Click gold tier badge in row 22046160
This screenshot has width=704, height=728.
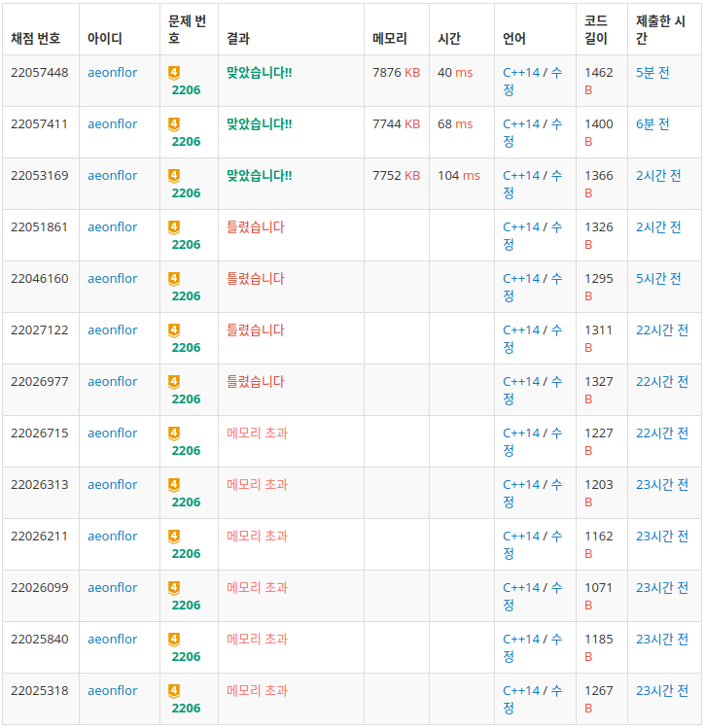tap(174, 279)
